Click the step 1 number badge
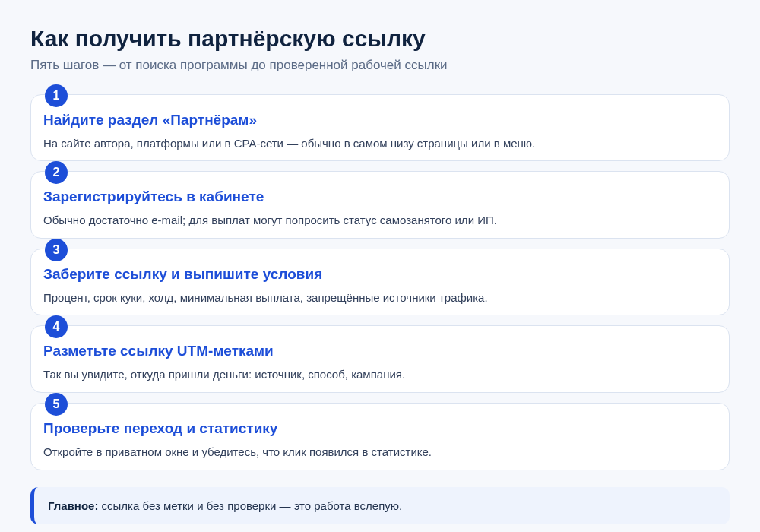The width and height of the screenshot is (760, 532). (56, 96)
